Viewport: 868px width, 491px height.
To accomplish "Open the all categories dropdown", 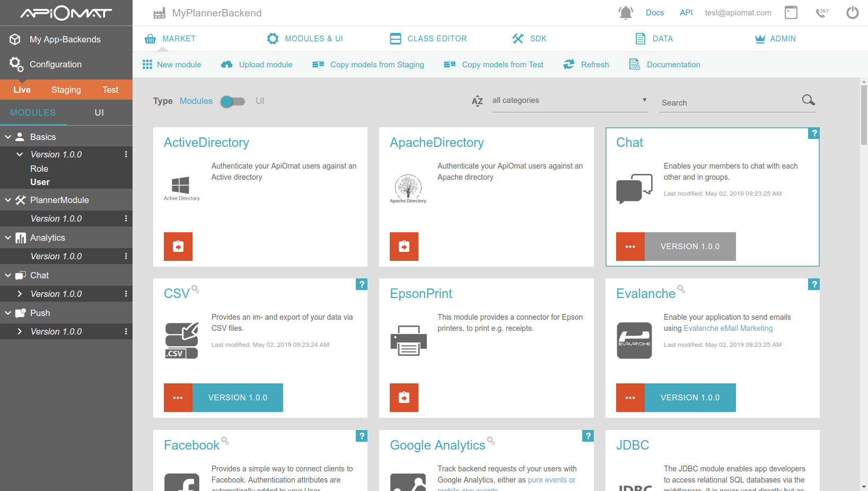I will tap(569, 100).
